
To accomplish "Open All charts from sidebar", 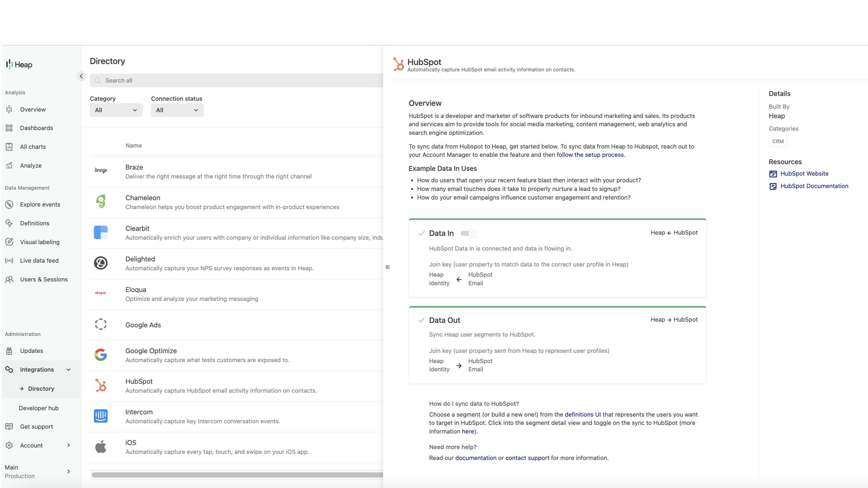I will coord(33,147).
